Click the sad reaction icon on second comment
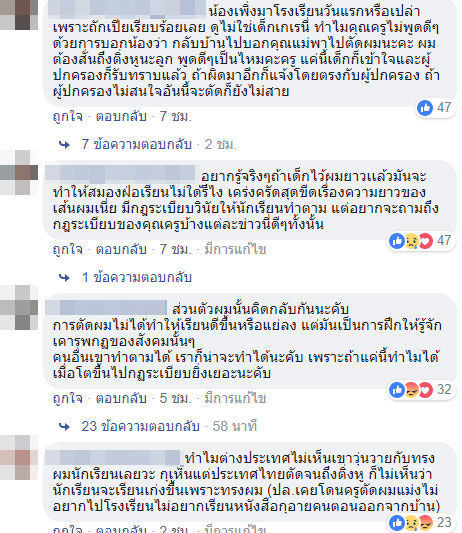 tap(412, 241)
